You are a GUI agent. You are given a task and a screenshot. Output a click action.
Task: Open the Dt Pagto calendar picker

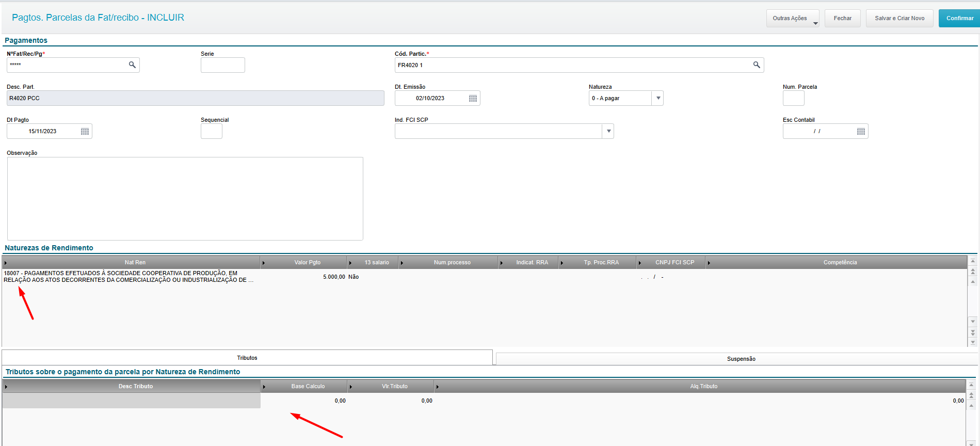[x=85, y=131]
